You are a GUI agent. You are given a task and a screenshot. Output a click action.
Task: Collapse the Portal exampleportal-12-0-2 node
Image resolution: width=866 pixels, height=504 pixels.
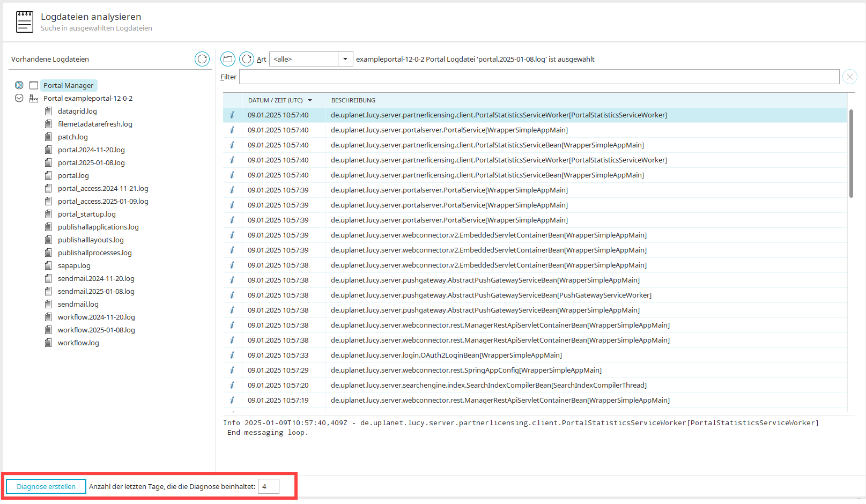[19, 98]
